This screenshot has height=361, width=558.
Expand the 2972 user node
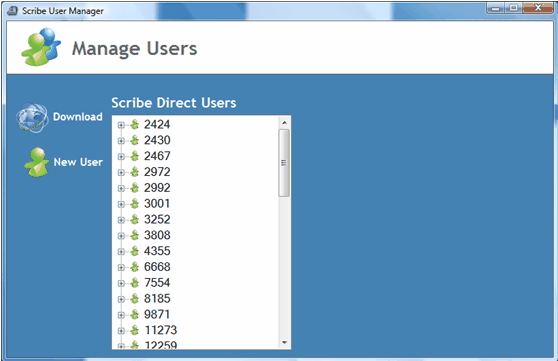(x=121, y=172)
